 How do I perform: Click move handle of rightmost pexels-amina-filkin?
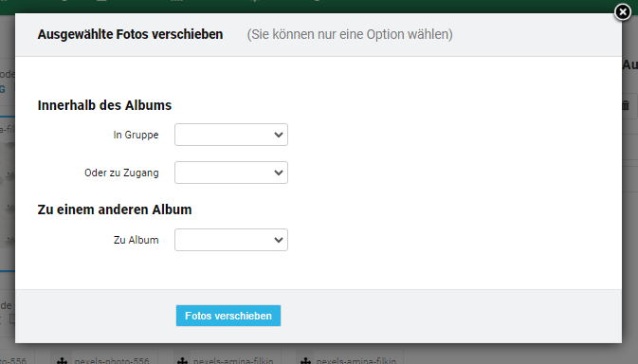tap(305, 361)
